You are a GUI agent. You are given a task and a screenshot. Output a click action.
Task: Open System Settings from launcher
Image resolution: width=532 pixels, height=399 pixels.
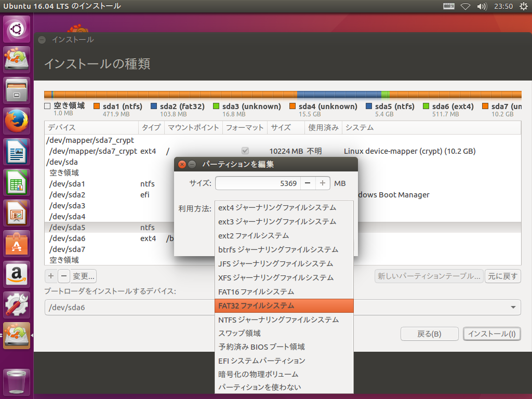17,304
